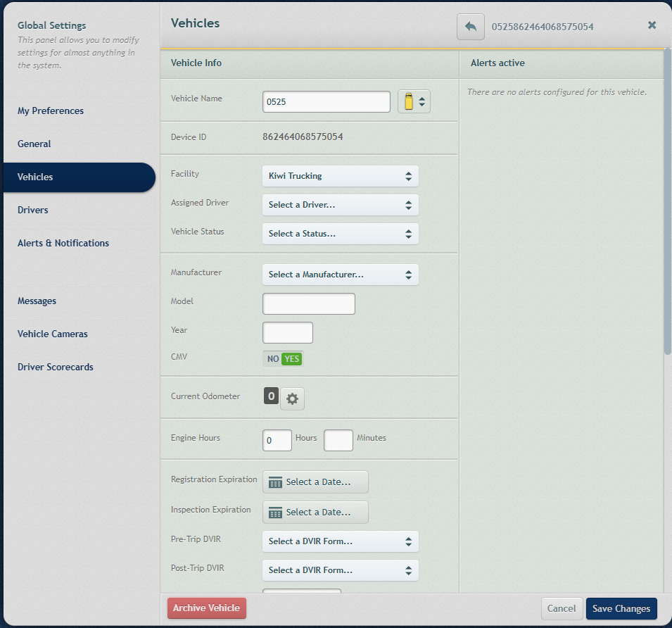This screenshot has width=672, height=628.
Task: Open the Vehicle Status dropdown
Action: click(x=340, y=234)
